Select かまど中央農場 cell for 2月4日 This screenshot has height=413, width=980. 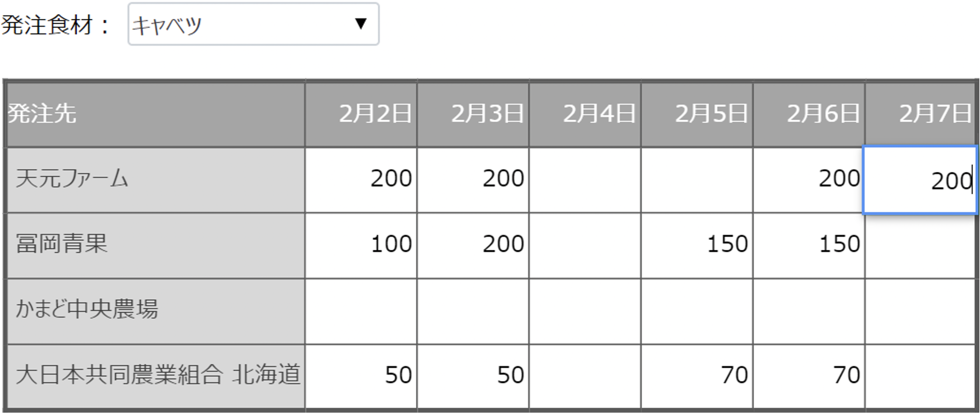585,311
